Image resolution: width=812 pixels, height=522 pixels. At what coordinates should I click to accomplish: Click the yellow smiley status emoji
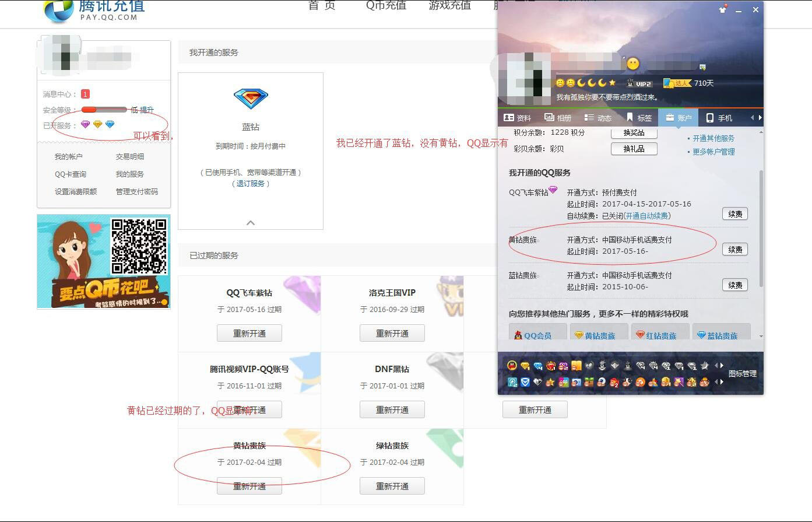point(633,64)
